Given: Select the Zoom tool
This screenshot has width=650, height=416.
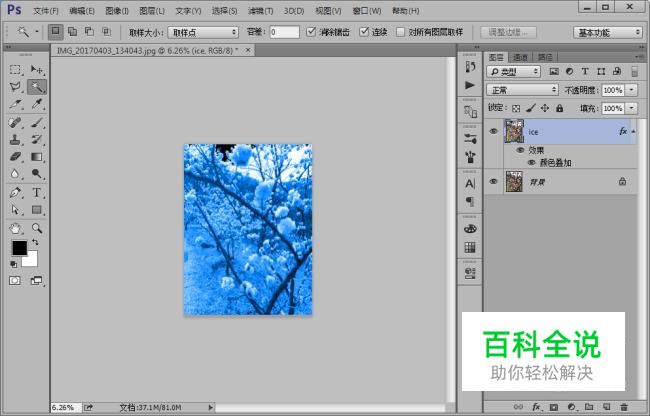Looking at the screenshot, I should [37, 228].
